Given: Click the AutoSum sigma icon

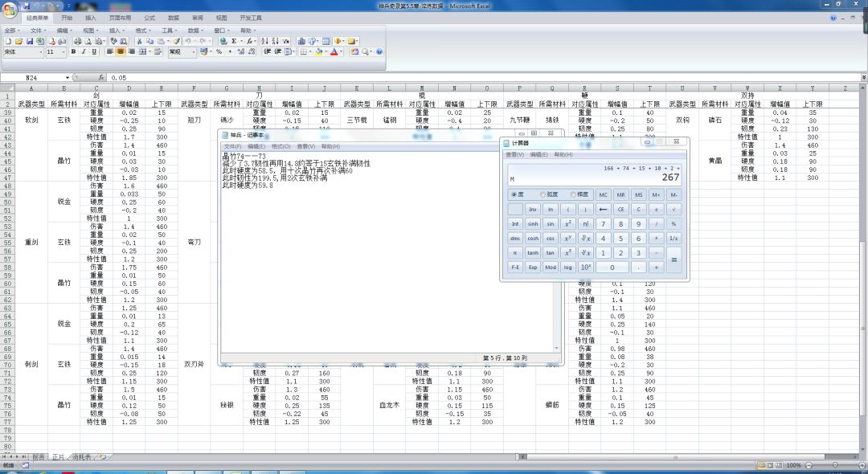Looking at the screenshot, I should click(234, 41).
